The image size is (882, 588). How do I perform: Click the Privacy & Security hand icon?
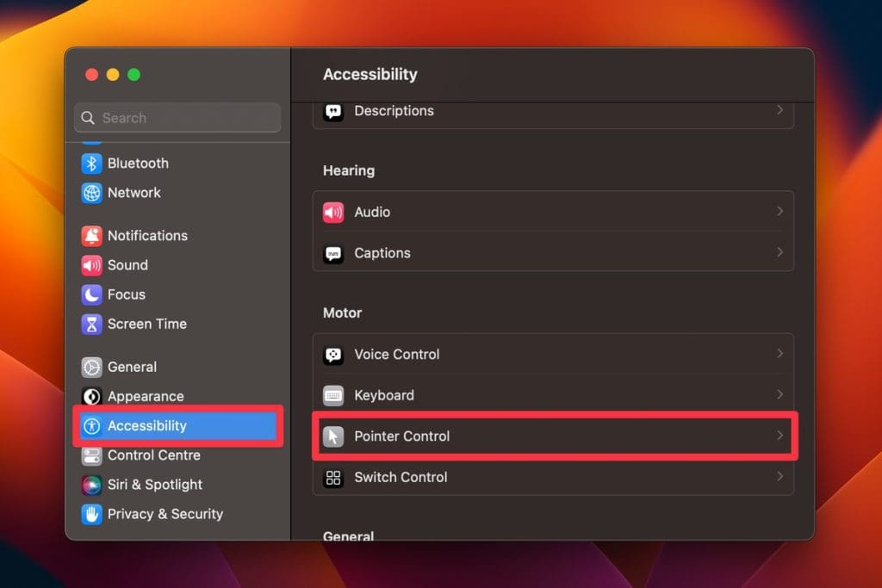click(x=91, y=514)
